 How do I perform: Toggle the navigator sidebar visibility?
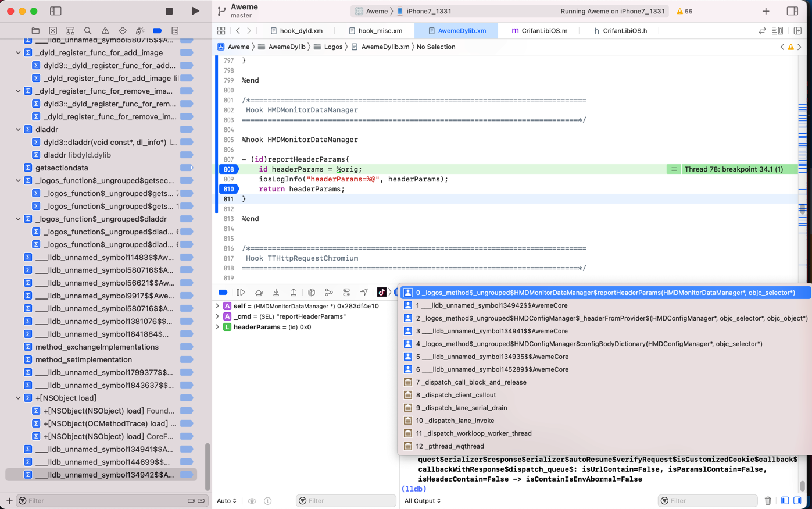pyautogui.click(x=56, y=11)
